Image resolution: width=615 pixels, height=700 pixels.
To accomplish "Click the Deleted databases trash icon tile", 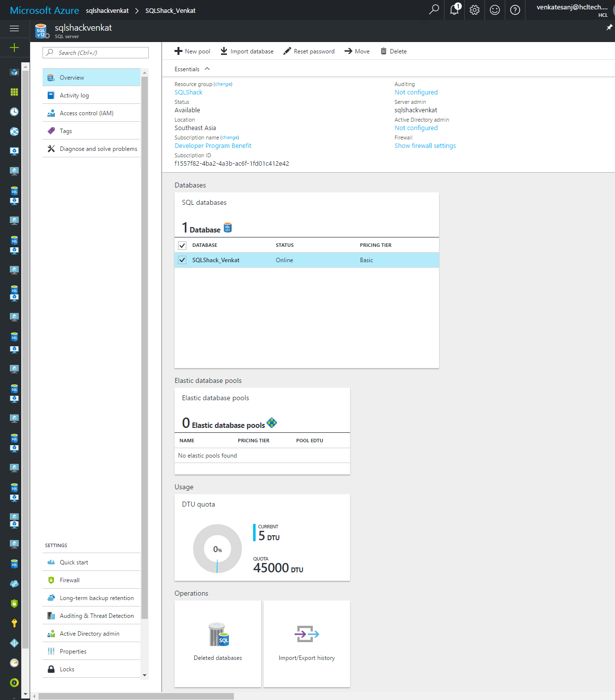I will tap(218, 644).
